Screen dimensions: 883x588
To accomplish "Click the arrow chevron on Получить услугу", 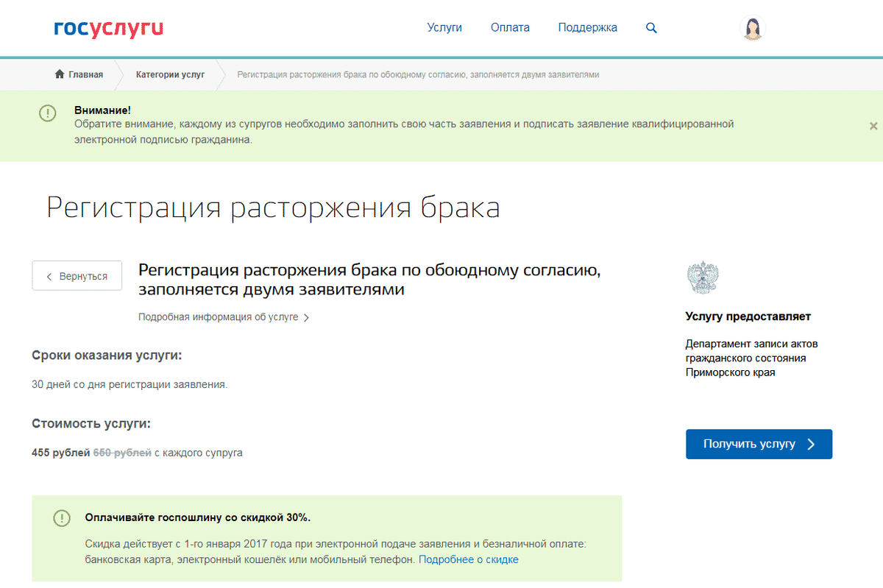I will (811, 444).
